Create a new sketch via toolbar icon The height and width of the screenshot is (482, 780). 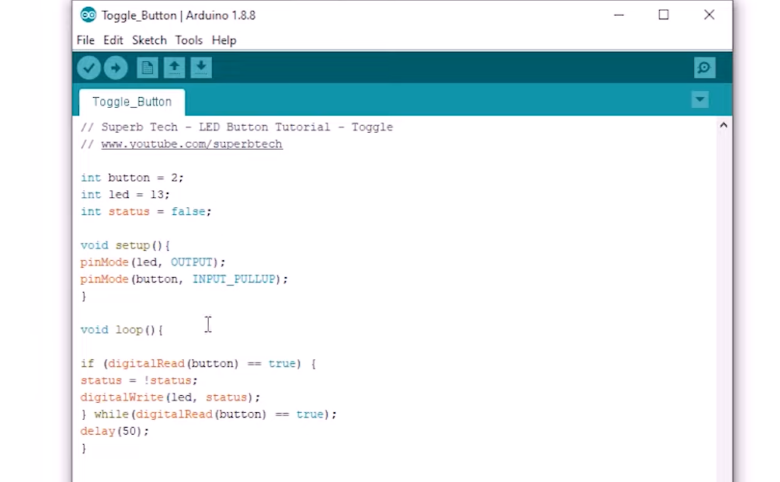point(147,68)
